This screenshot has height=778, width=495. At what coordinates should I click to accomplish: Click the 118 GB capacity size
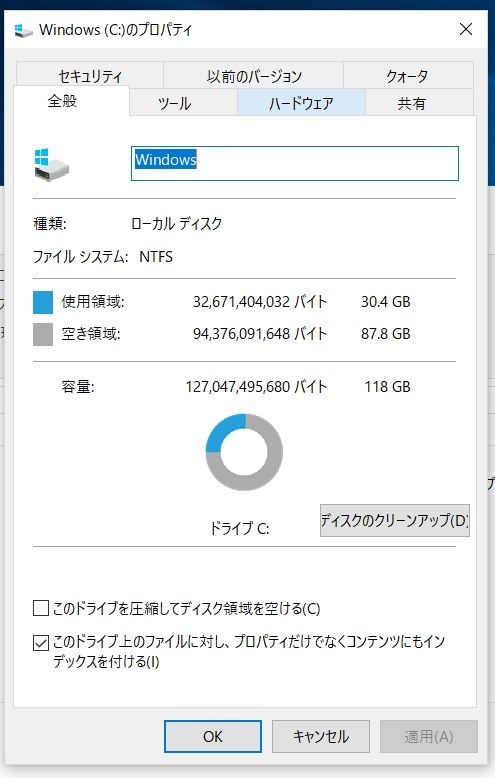click(x=387, y=387)
